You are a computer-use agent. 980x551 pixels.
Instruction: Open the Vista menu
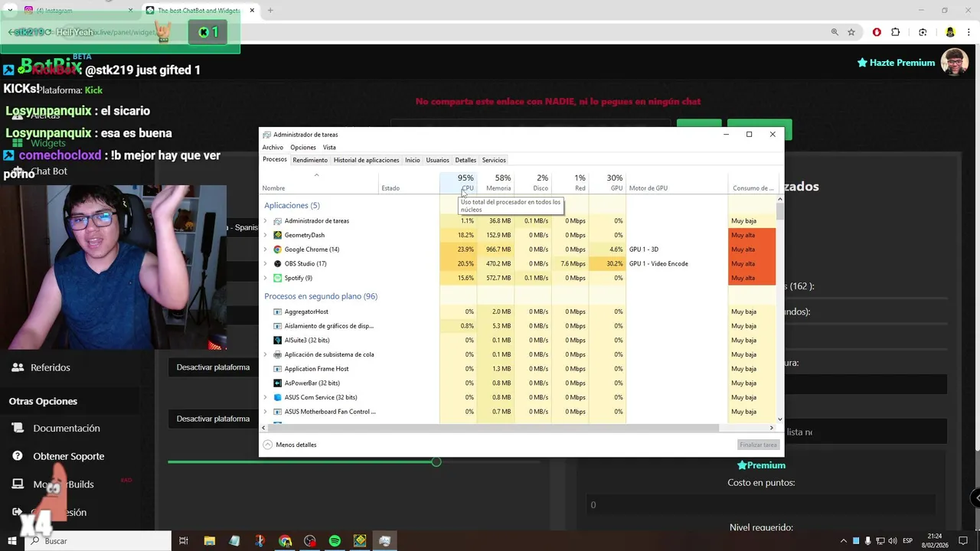tap(329, 147)
